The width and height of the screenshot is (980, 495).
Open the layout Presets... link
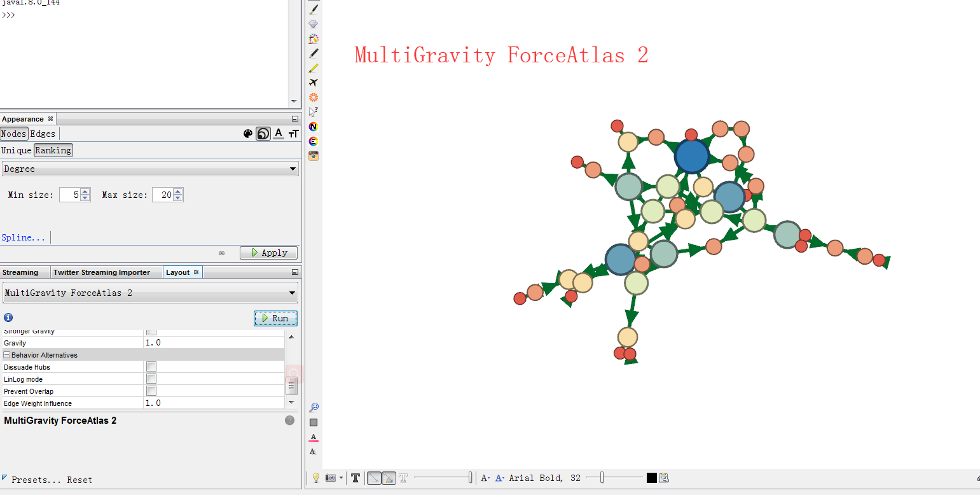[x=36, y=480]
